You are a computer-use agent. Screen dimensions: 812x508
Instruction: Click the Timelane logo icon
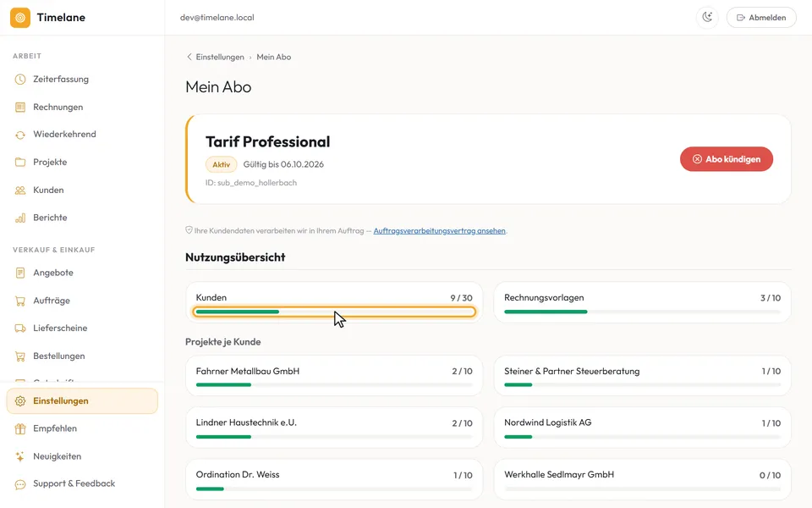[20, 18]
